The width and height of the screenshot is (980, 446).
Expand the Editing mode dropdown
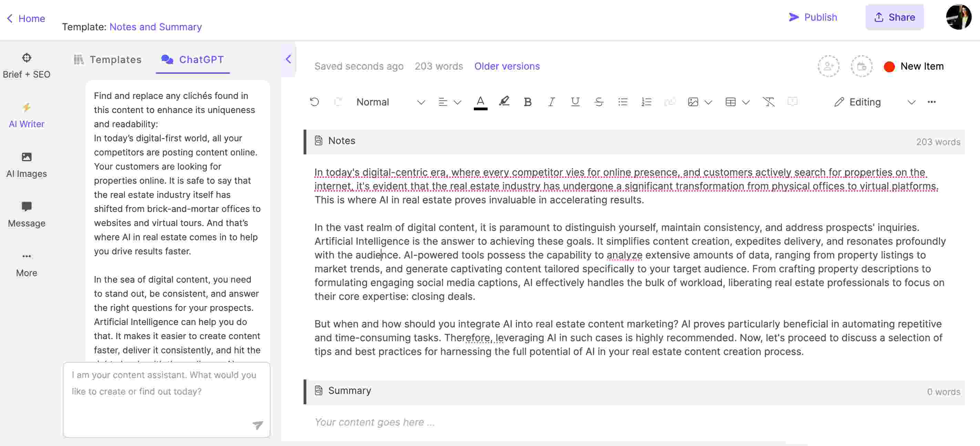[x=909, y=102]
